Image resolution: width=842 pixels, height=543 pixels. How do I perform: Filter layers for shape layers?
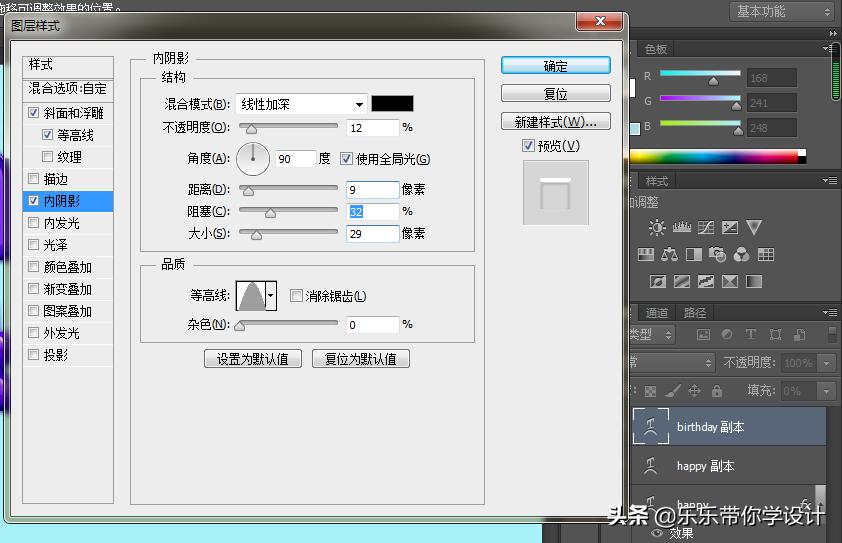pyautogui.click(x=775, y=335)
